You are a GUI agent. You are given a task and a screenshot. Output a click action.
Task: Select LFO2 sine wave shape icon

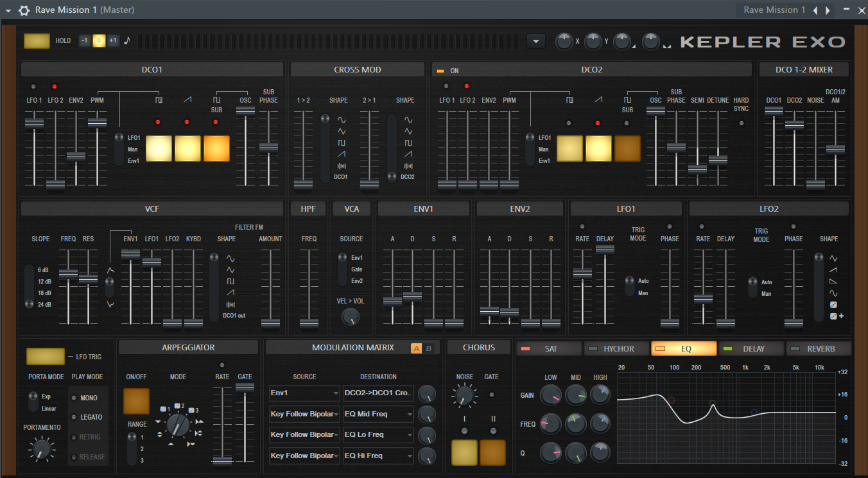point(833,293)
